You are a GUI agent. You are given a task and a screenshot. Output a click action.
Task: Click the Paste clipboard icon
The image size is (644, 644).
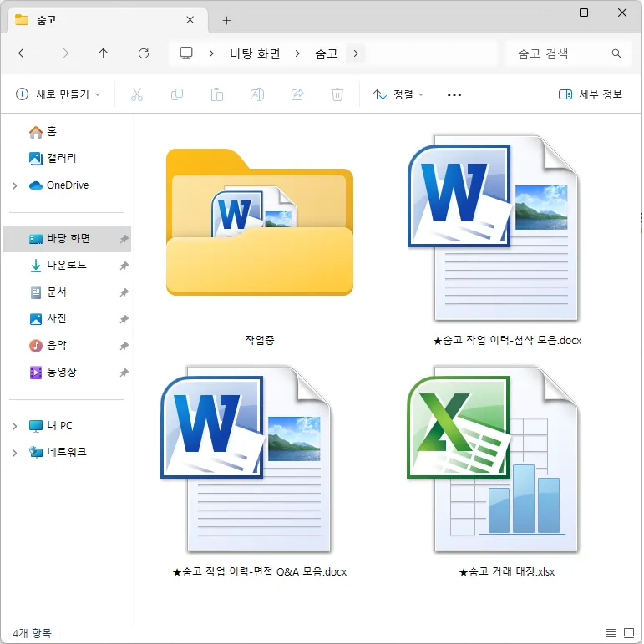click(x=217, y=94)
